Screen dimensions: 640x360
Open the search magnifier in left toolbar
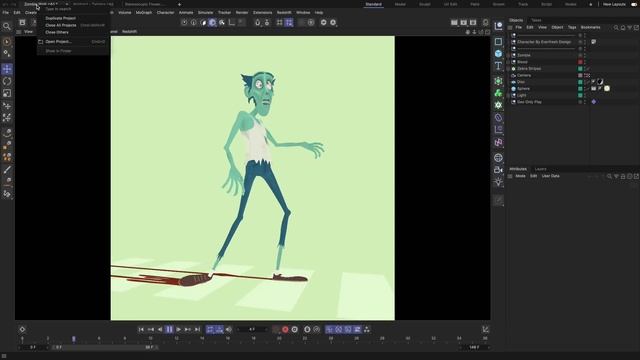point(7,27)
